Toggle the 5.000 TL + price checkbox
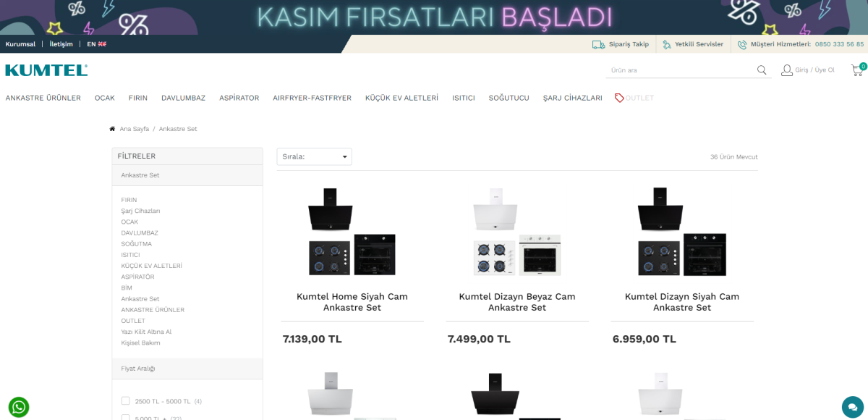Screen dimensions: 868x420 (126, 416)
